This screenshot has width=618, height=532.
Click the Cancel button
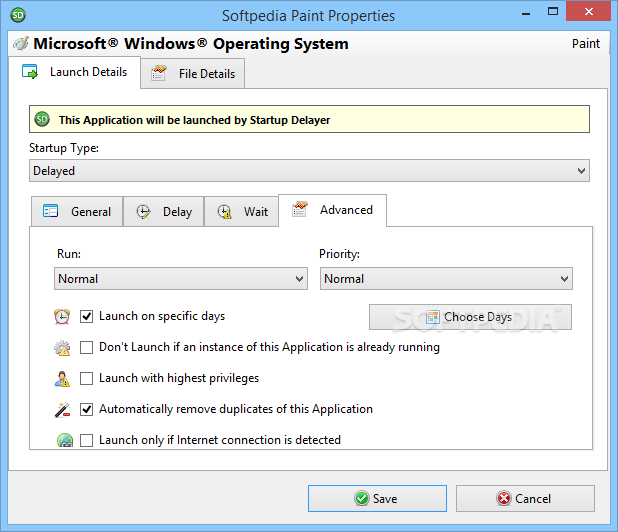click(525, 499)
